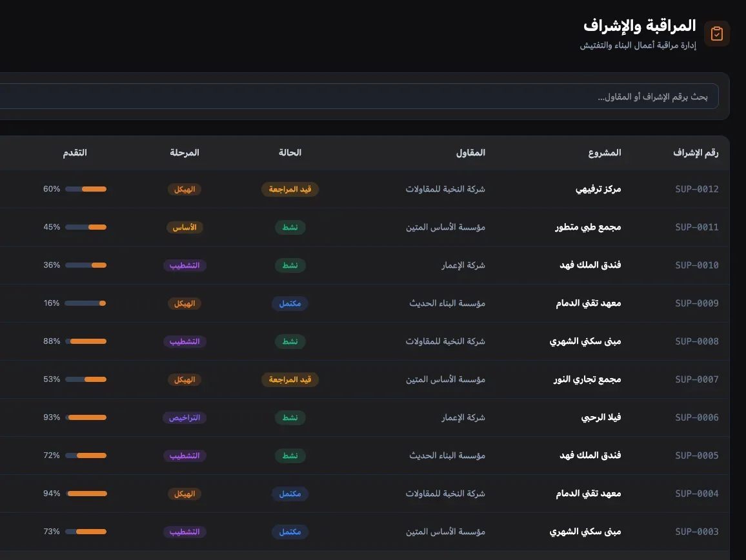This screenshot has width=746, height=560.
Task: Click contractor مؤسسة البناء الحديث in SUP-0009 row
Action: click(x=447, y=304)
